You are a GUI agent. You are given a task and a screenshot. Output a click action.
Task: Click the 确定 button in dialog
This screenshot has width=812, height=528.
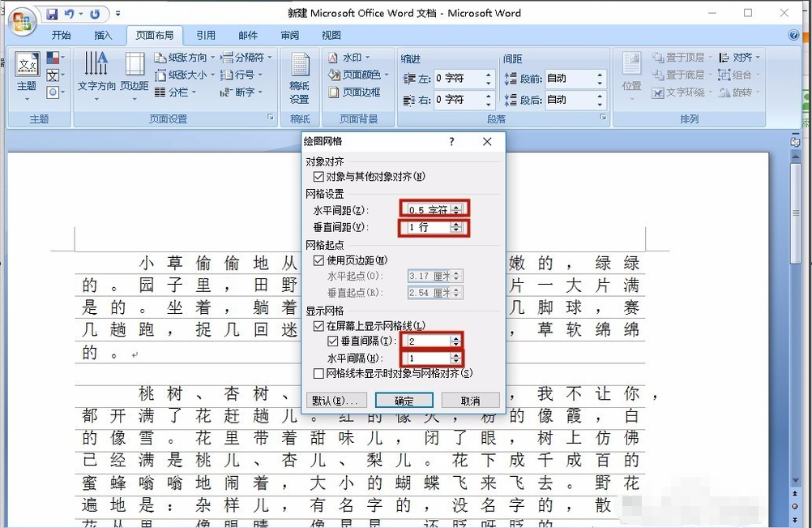click(404, 401)
